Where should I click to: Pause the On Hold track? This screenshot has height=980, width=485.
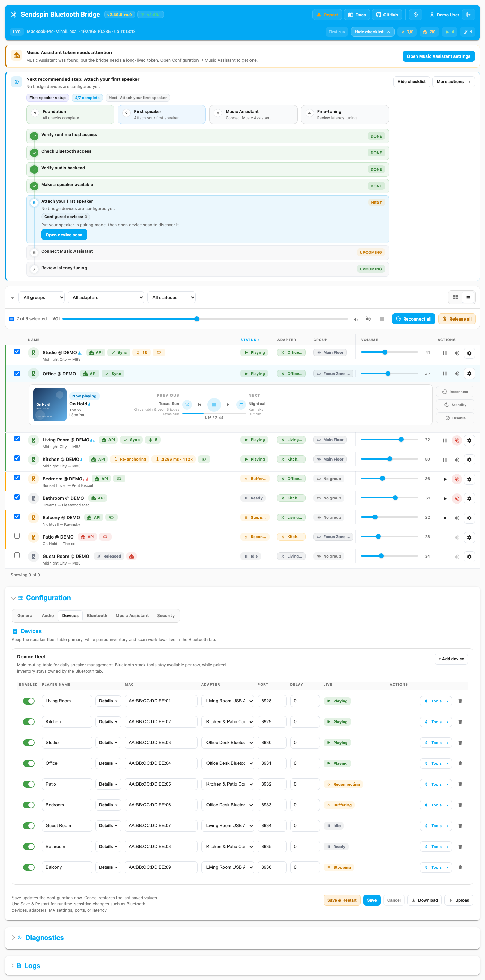point(214,405)
